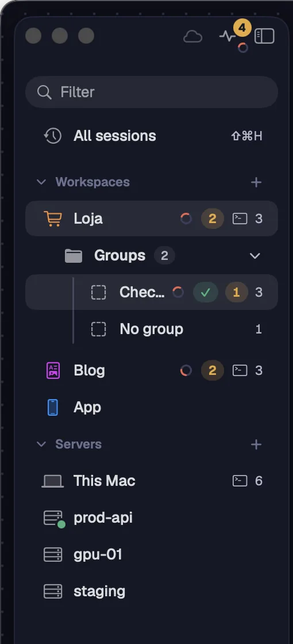Click the prod-api server icon with green dot
This screenshot has height=644, width=293.
[x=54, y=519]
